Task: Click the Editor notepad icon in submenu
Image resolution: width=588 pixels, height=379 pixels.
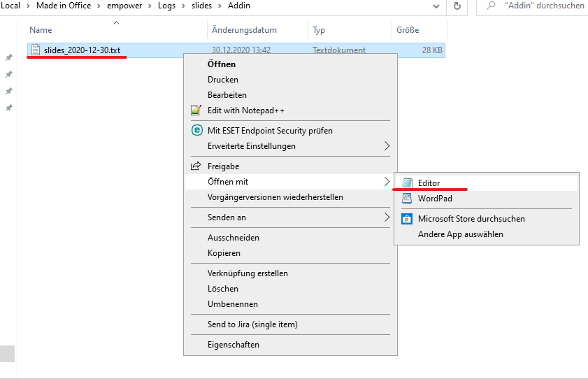Action: point(407,183)
